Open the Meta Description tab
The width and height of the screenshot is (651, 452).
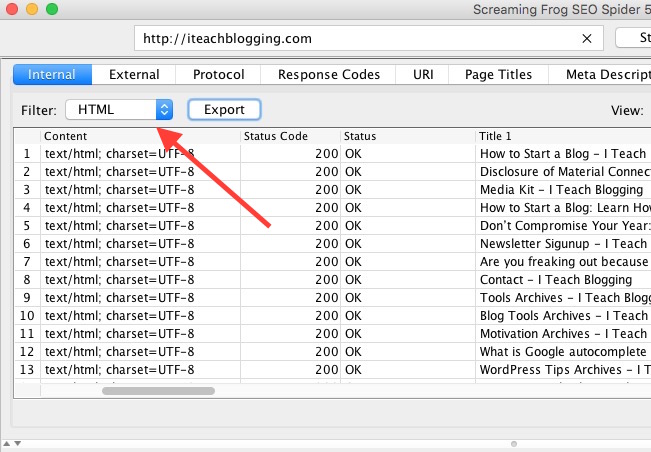click(x=600, y=75)
